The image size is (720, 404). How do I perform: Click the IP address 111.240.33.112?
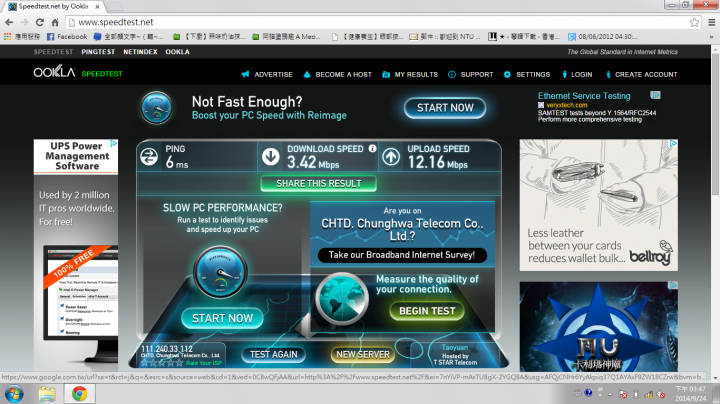click(167, 349)
